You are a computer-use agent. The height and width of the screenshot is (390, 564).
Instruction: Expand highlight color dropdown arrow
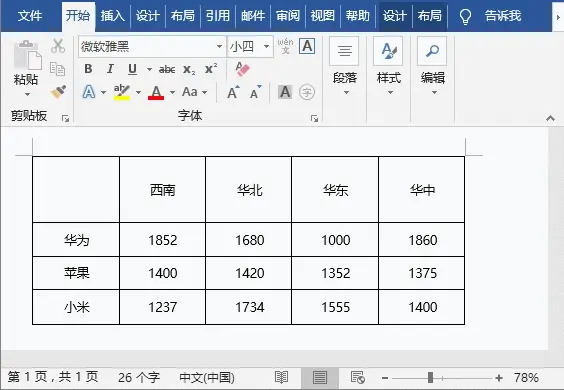[138, 92]
